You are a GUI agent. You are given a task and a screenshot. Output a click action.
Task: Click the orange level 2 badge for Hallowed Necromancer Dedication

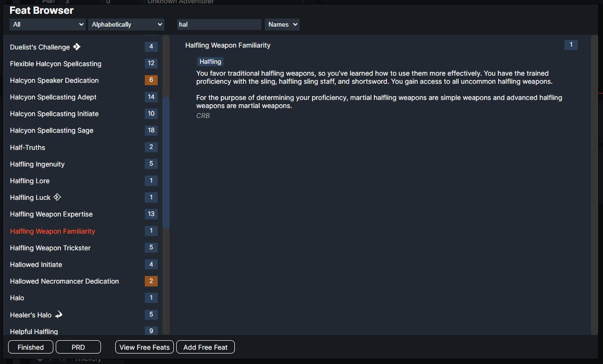(x=151, y=281)
